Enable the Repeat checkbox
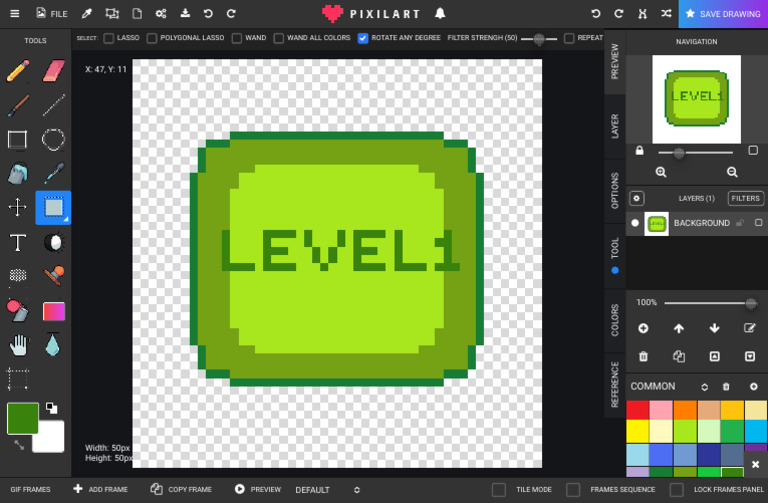Image resolution: width=768 pixels, height=503 pixels. point(569,38)
